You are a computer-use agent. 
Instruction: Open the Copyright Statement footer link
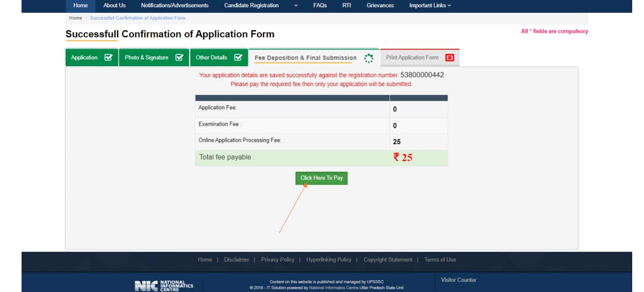[388, 260]
